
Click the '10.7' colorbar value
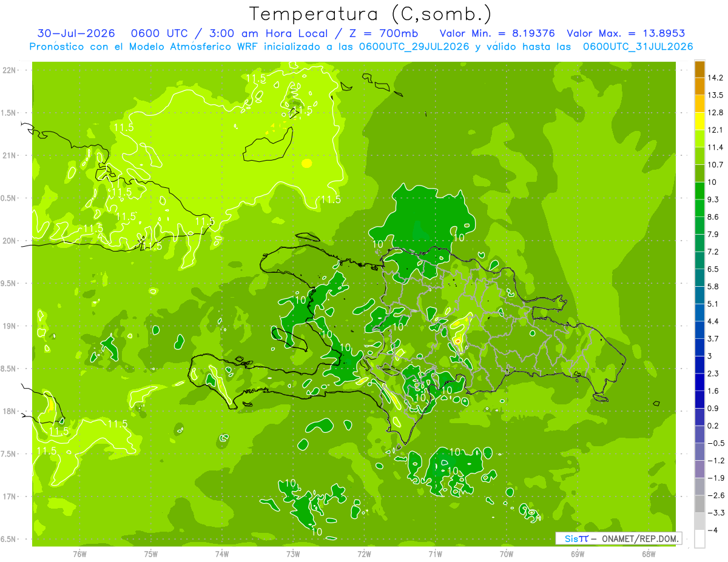point(715,165)
